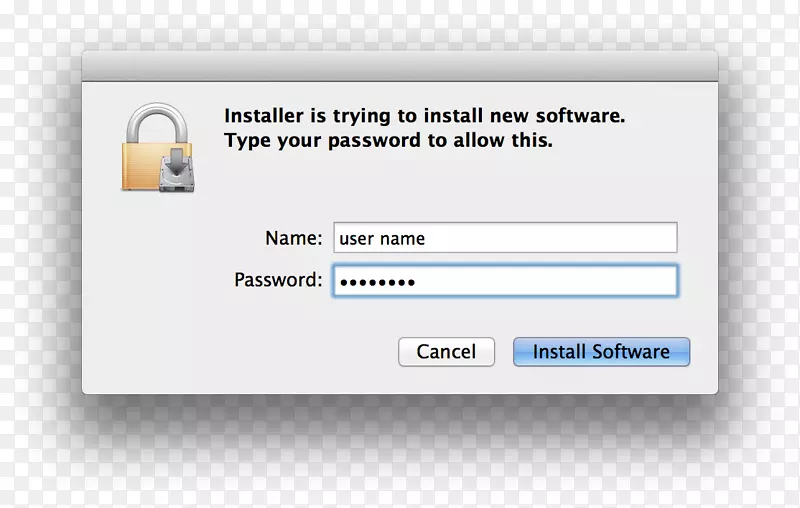This screenshot has height=508, width=800.
Task: Select the Password input field
Action: (505, 281)
